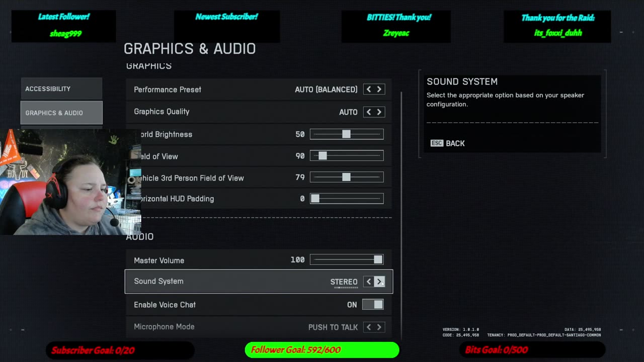This screenshot has width=644, height=362.
Task: Toggle Enable Voice Chat switch
Action: [x=373, y=305]
